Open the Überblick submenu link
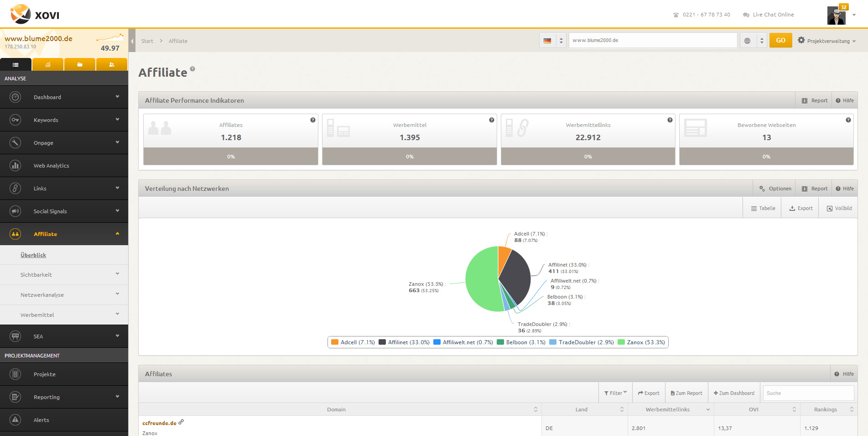The image size is (868, 436). 33,255
